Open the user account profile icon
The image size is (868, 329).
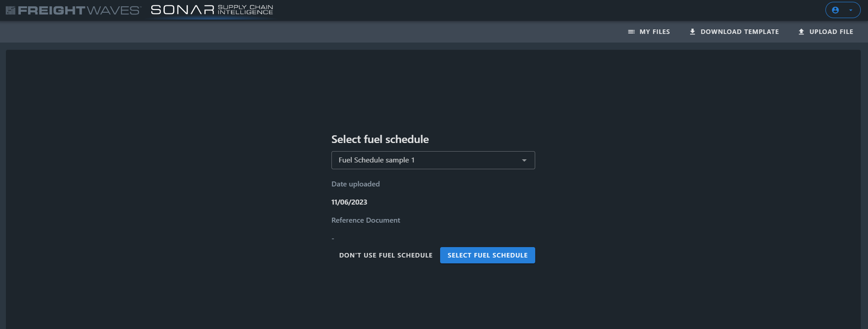click(x=835, y=10)
